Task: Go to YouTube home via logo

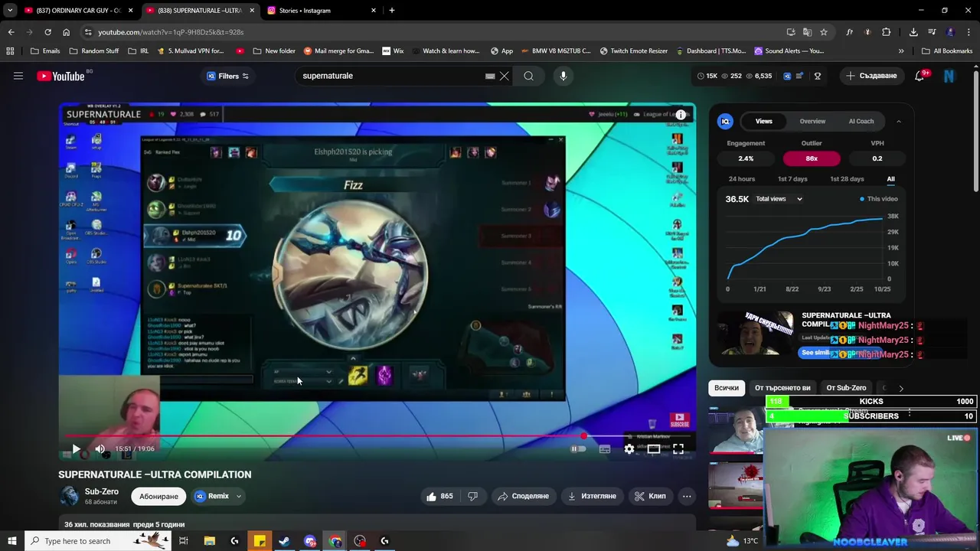Action: click(61, 76)
